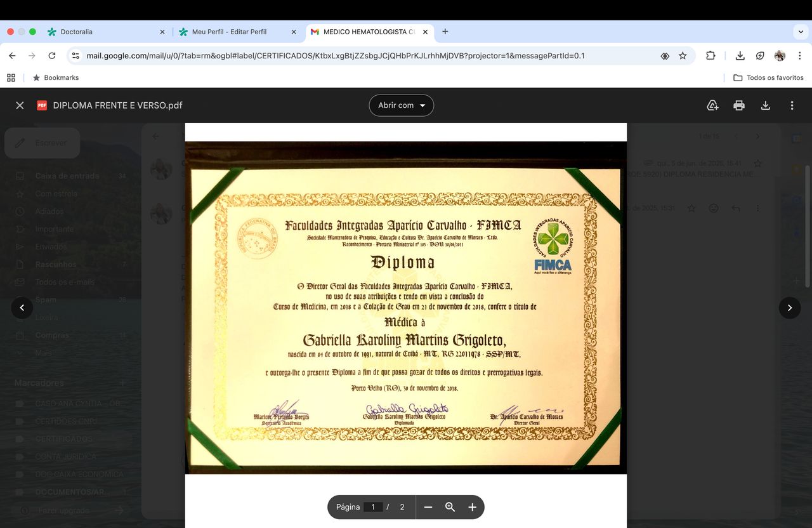Download the DIPLOMA FRENTE E VERSO file

pyautogui.click(x=766, y=105)
